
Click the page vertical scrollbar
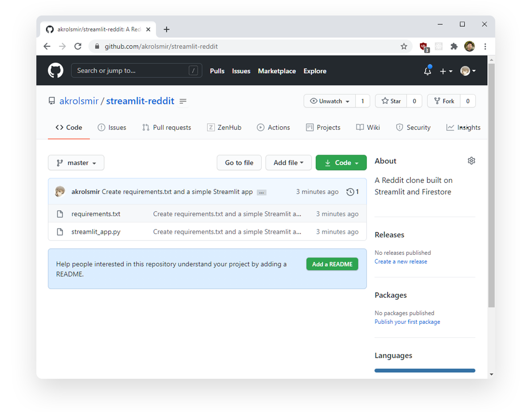pyautogui.click(x=491, y=185)
